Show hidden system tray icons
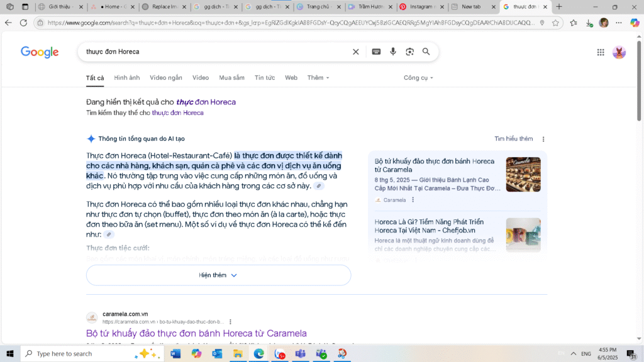Screen dimensions: 644x362 574,353
